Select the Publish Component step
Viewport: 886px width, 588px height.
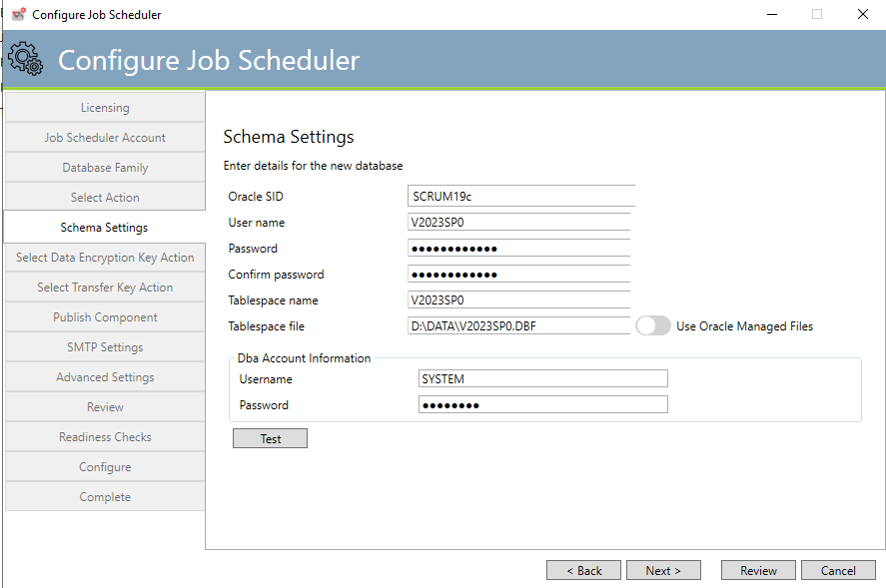coord(105,316)
